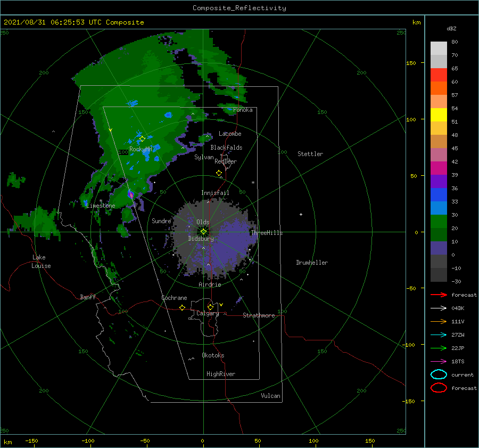The height and width of the screenshot is (448, 479).
Task: Select the yellow diamond marker beside RockyMH
Action: pos(142,139)
